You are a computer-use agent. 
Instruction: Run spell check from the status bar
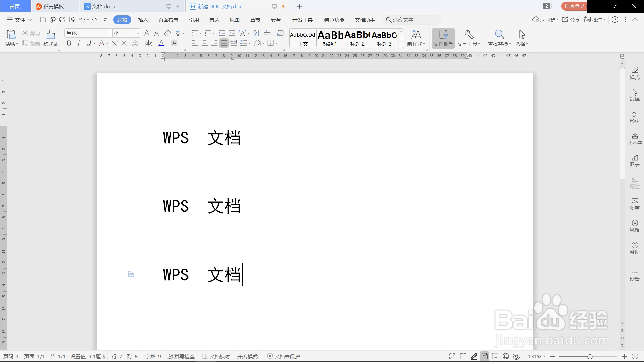(x=180, y=356)
